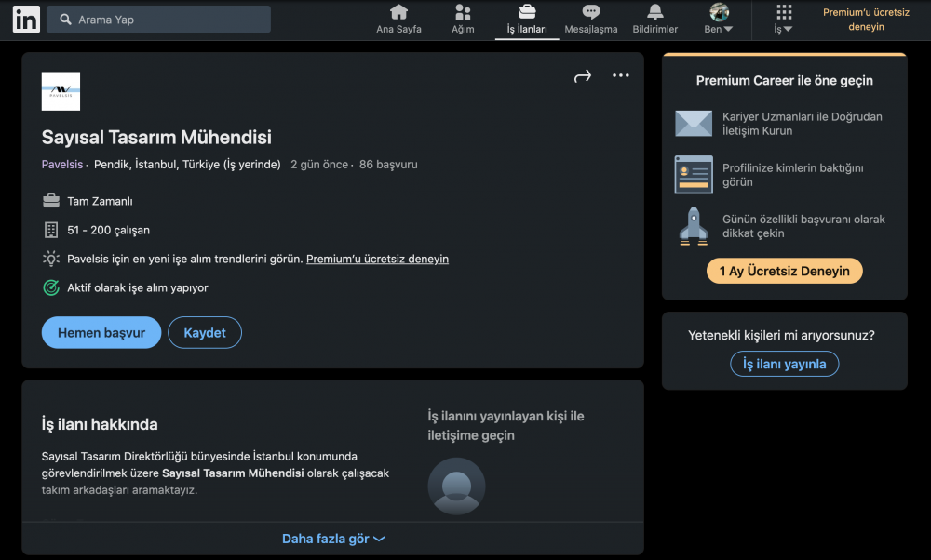The height and width of the screenshot is (560, 931).
Task: Expand Daha fazla gör section
Action: point(332,539)
